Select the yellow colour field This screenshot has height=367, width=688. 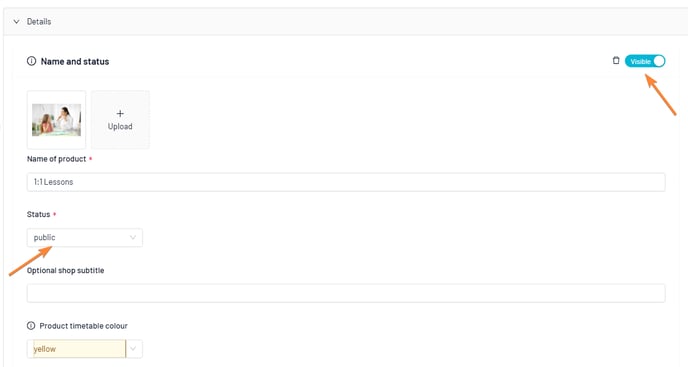[77, 349]
